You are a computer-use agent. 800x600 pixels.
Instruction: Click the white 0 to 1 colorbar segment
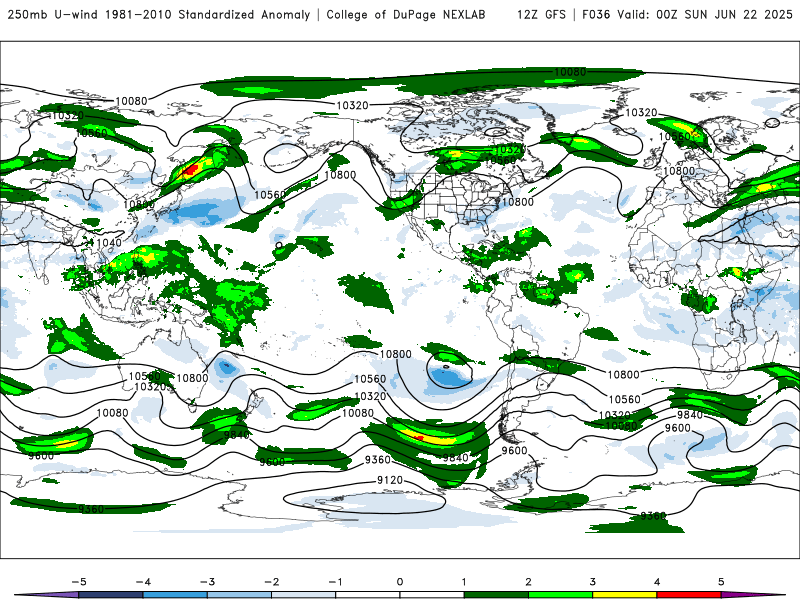(x=432, y=595)
